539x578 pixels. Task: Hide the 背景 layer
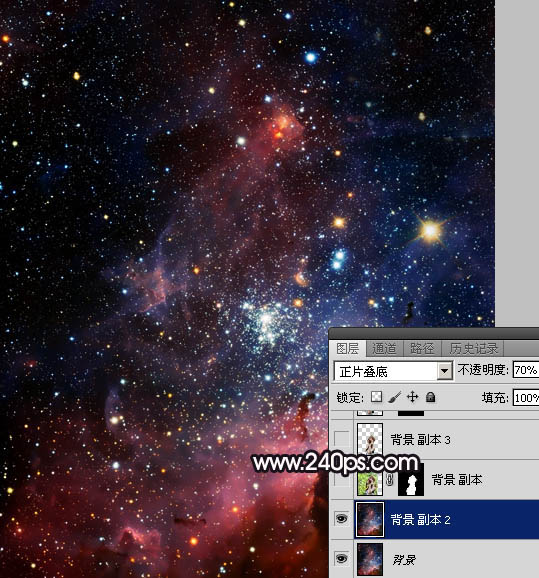(x=341, y=559)
